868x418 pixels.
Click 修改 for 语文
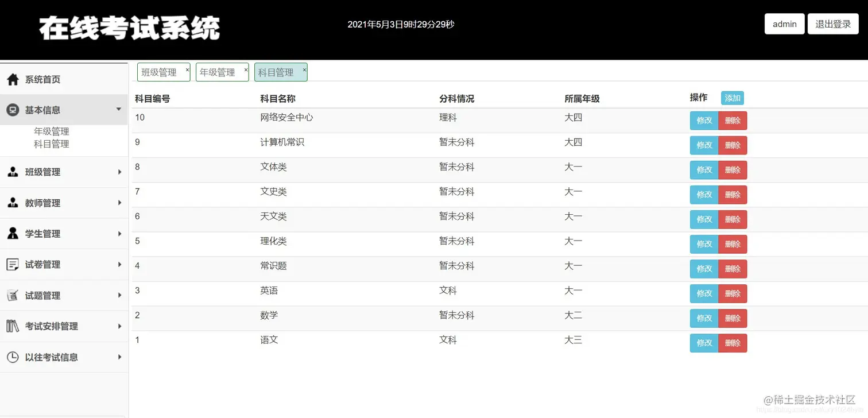[x=704, y=343]
